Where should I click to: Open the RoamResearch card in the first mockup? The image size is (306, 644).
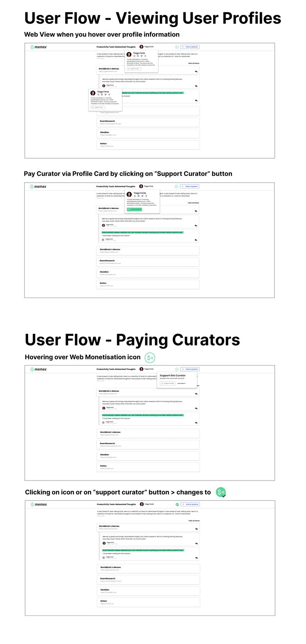pos(148,122)
